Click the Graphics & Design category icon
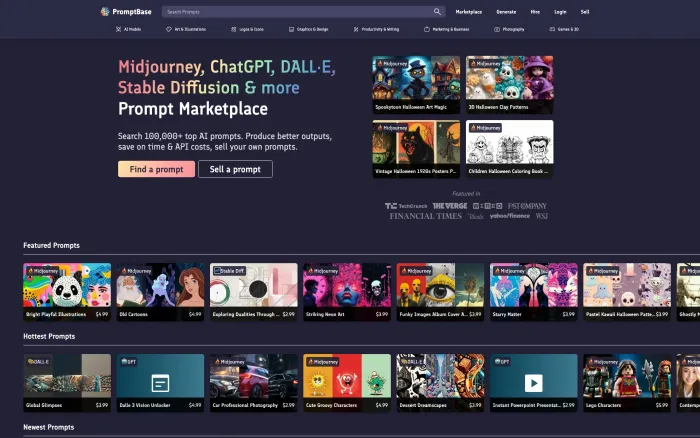 (291, 29)
